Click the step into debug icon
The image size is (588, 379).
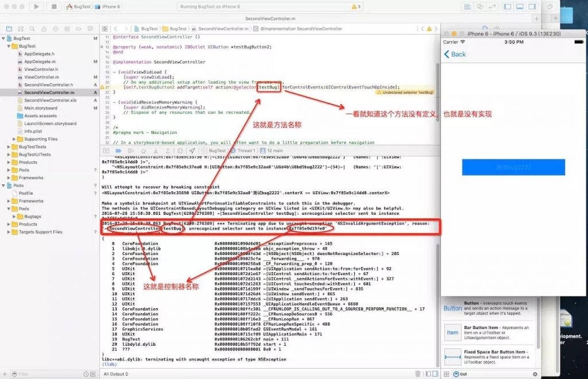pos(156,150)
